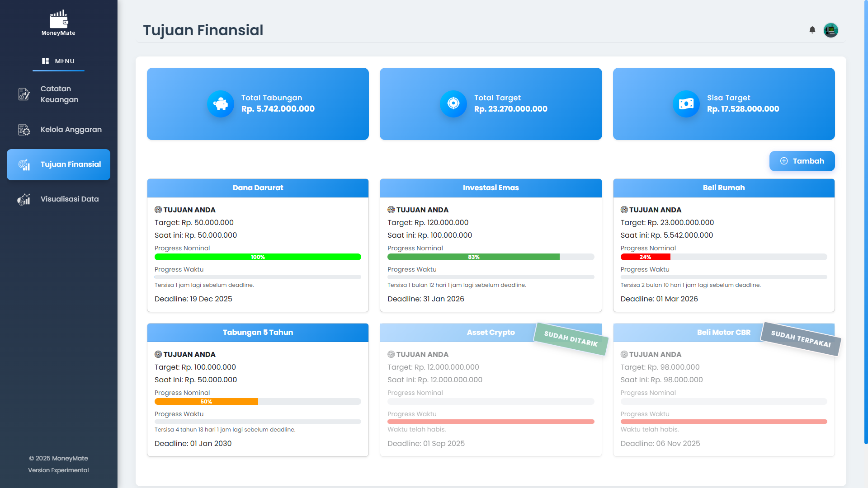Click the 83% Investasi Emas progress bar

click(x=473, y=257)
